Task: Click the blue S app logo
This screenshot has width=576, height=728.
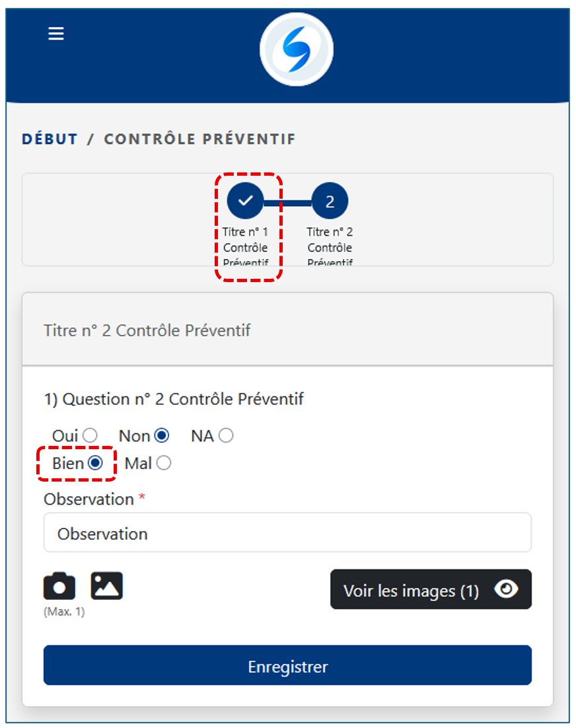Action: pyautogui.click(x=297, y=50)
